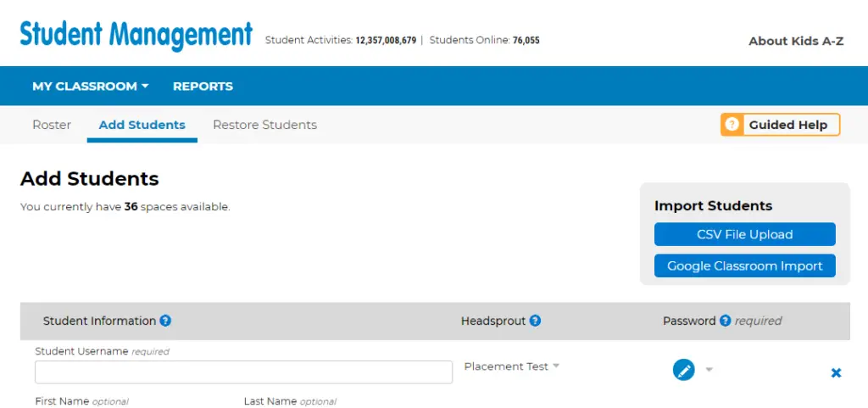Go to the Restore Students tab
Viewport: 868px width, 408px height.
click(264, 125)
